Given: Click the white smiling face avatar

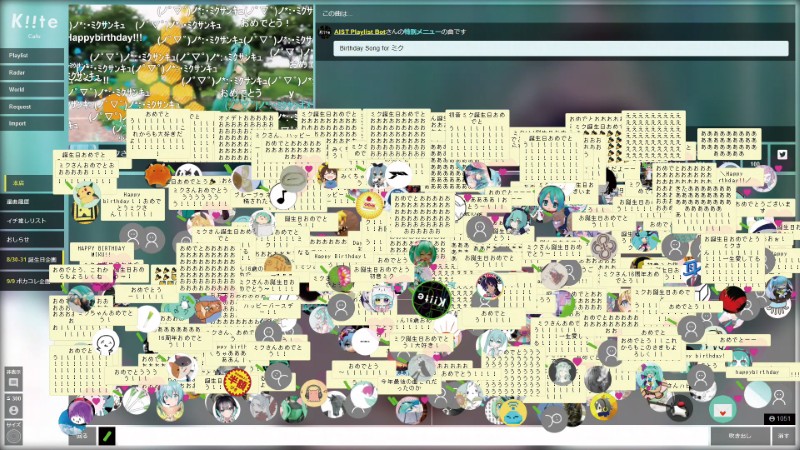Looking at the screenshot, I should pos(107,343).
